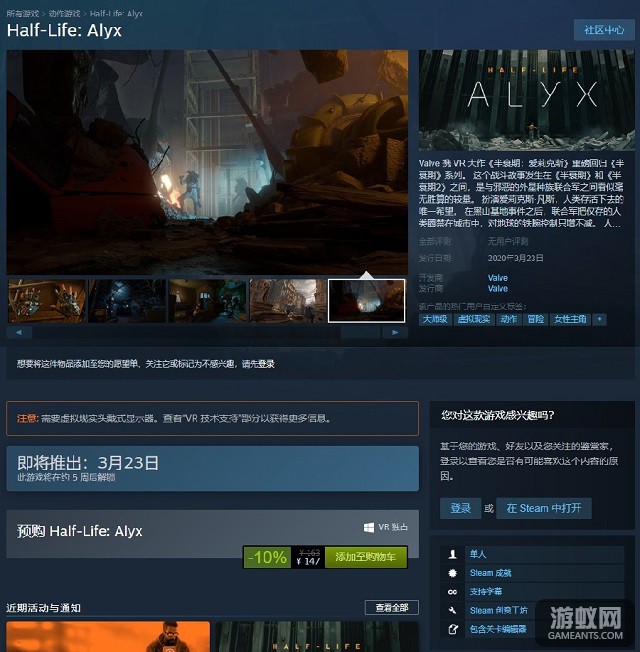Viewport: 640px width, 652px height.
Task: Click the 即将推出: 3月23日 banner
Action: 213,469
